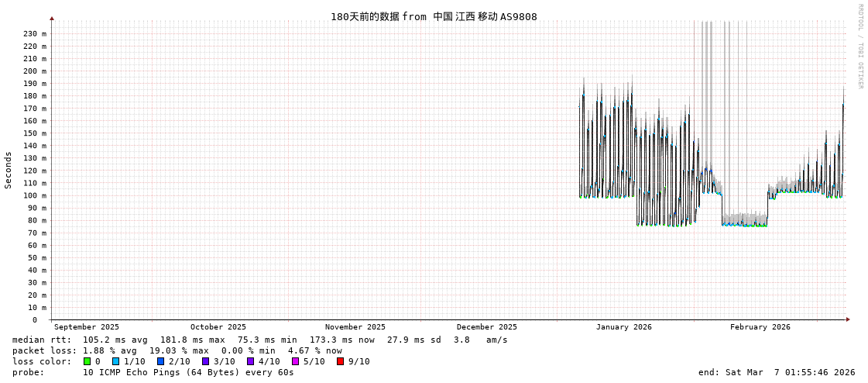
Task: Select the September 2025 x-axis label
Action: pos(87,327)
